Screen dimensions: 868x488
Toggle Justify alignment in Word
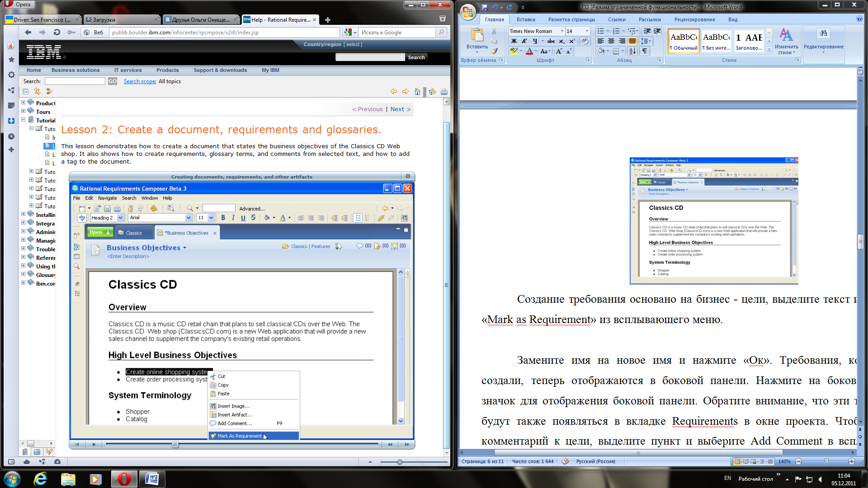pos(632,41)
